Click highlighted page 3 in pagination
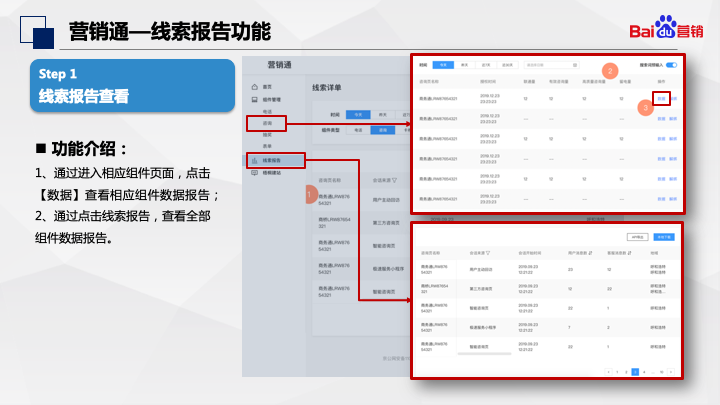 [635, 372]
